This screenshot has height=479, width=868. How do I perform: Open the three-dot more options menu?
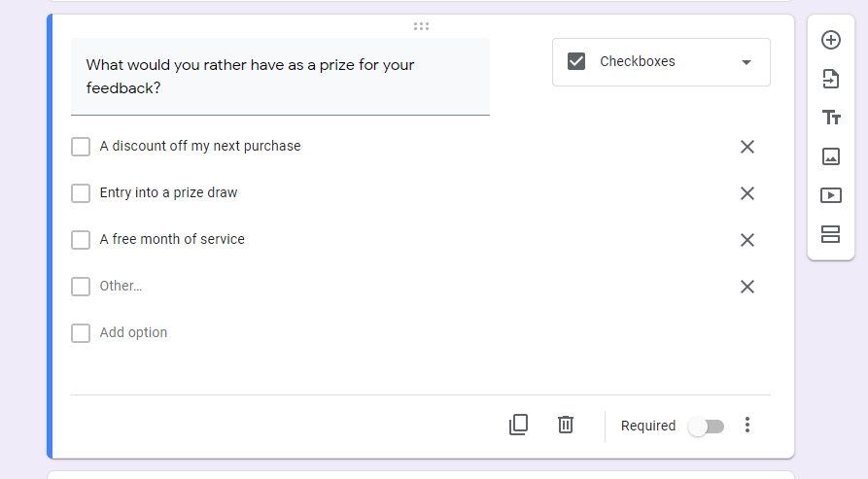pyautogui.click(x=747, y=425)
